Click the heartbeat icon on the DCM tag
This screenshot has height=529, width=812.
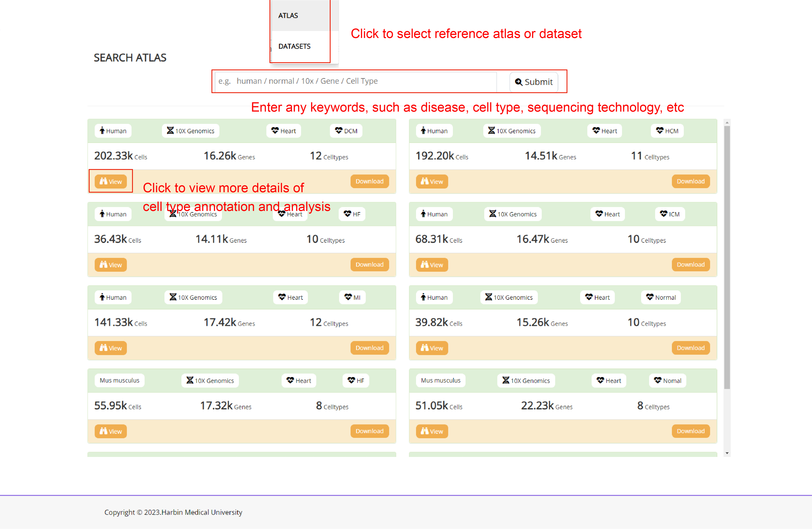coord(338,131)
